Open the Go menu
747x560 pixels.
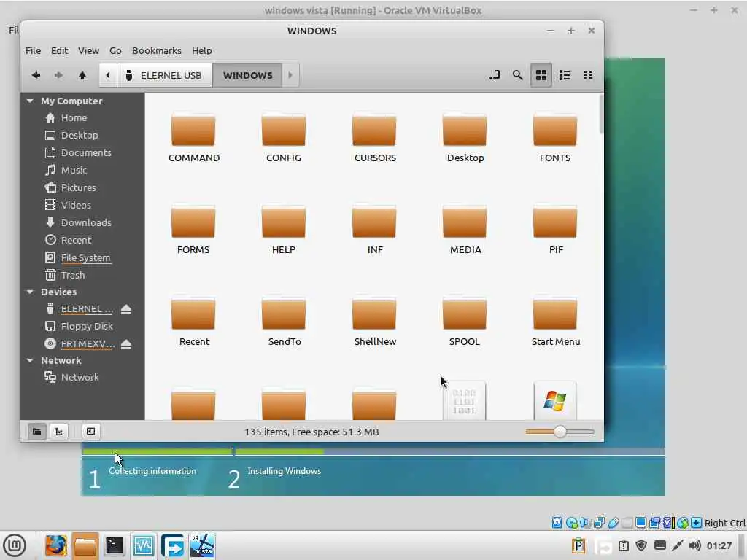[x=115, y=50]
